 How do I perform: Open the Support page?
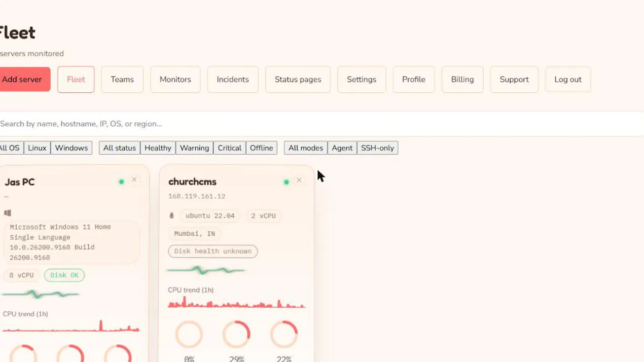point(514,79)
